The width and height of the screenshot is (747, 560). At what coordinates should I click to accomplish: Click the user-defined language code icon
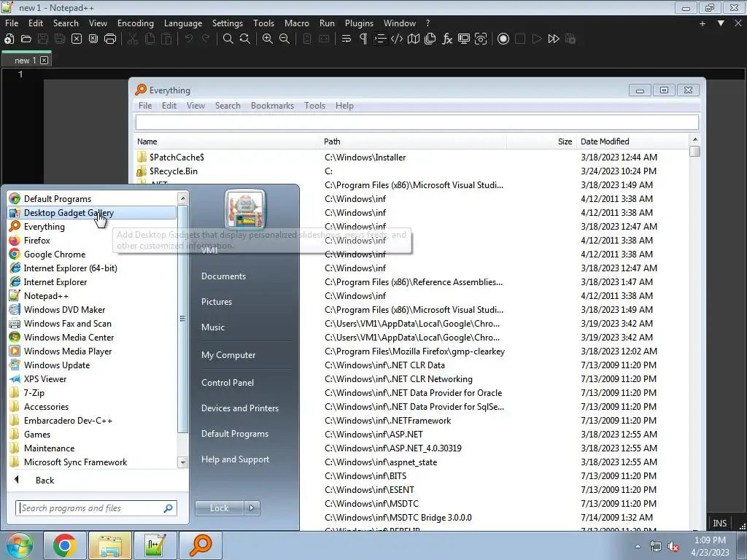(x=396, y=39)
